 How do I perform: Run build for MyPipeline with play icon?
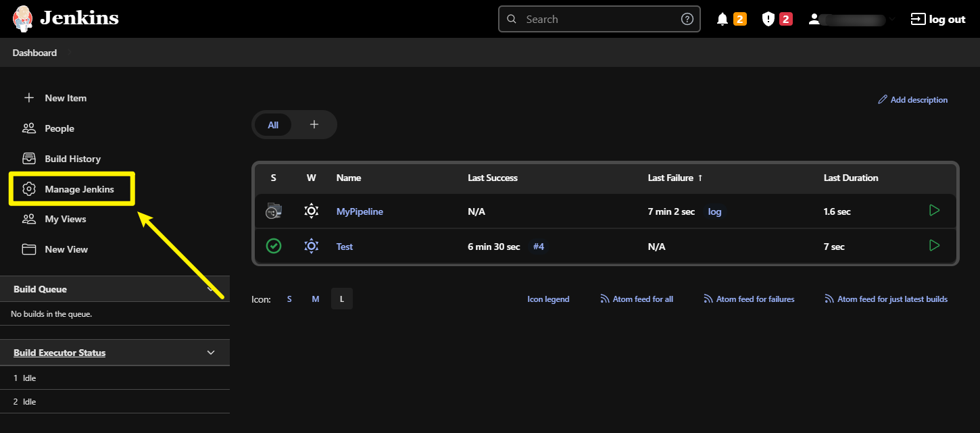[934, 211]
